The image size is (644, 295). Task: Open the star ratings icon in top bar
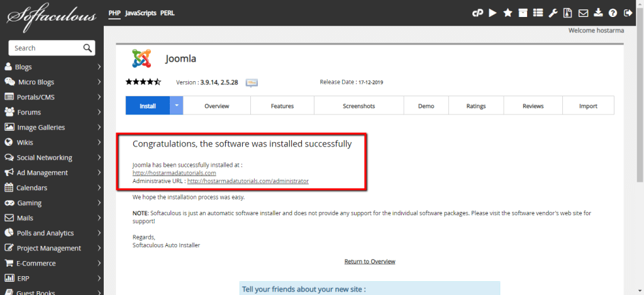coord(508,13)
